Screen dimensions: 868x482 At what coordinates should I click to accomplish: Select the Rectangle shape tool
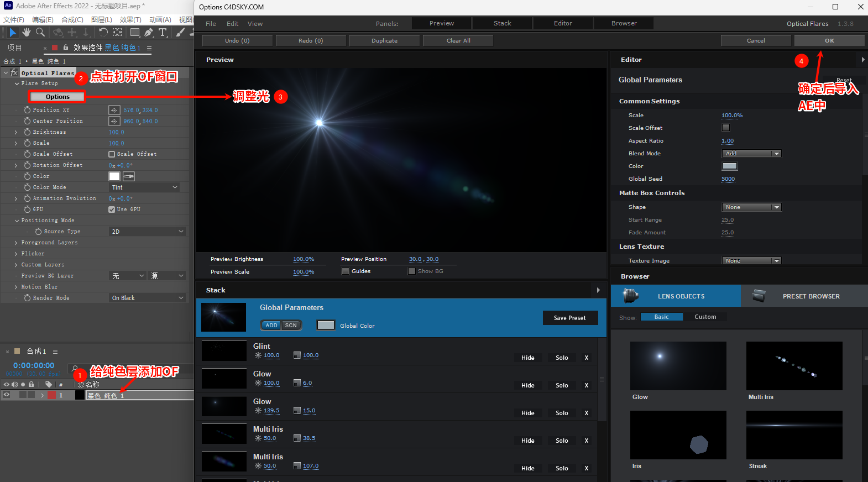pyautogui.click(x=134, y=33)
